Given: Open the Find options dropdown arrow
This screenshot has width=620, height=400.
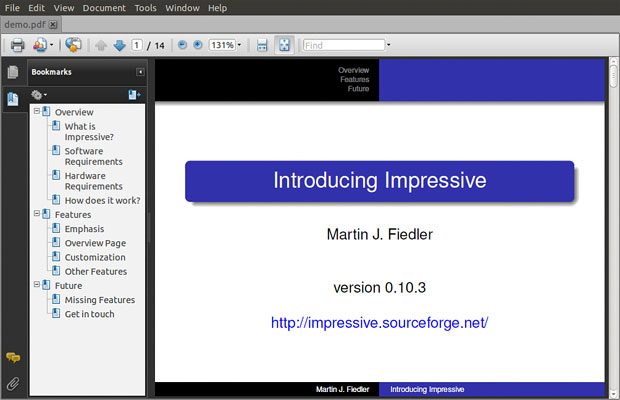Looking at the screenshot, I should pos(388,45).
